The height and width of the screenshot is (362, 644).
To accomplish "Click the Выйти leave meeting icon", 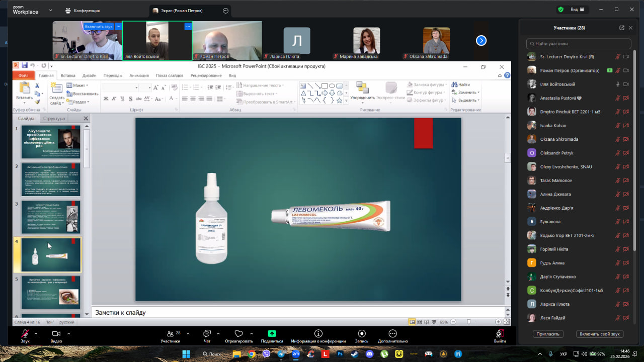I will coord(499,334).
